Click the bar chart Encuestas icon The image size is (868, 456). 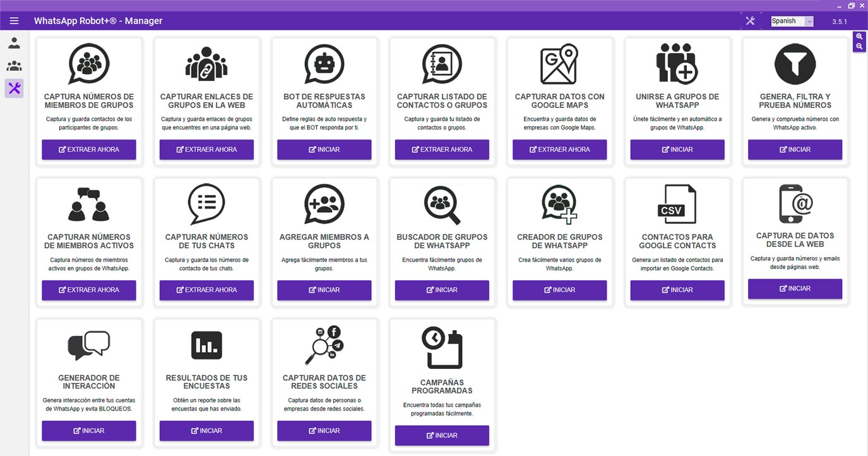click(x=206, y=345)
